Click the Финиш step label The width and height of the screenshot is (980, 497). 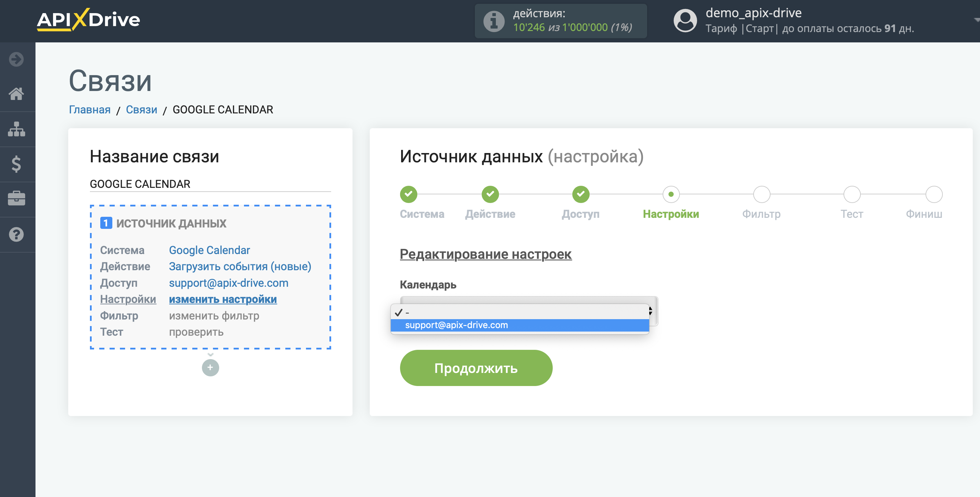pos(924,214)
